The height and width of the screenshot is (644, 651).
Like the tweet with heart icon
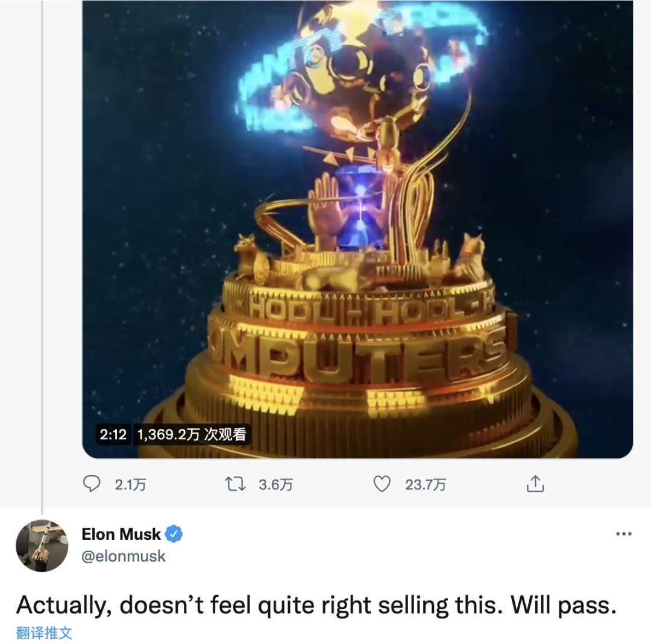point(382,484)
